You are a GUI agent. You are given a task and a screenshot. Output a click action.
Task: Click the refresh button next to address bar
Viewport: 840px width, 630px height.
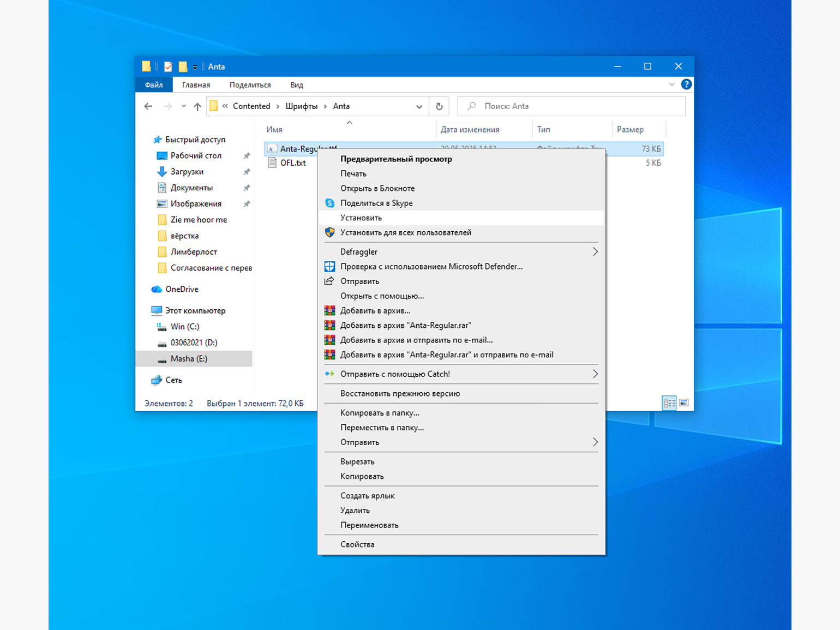tap(439, 106)
